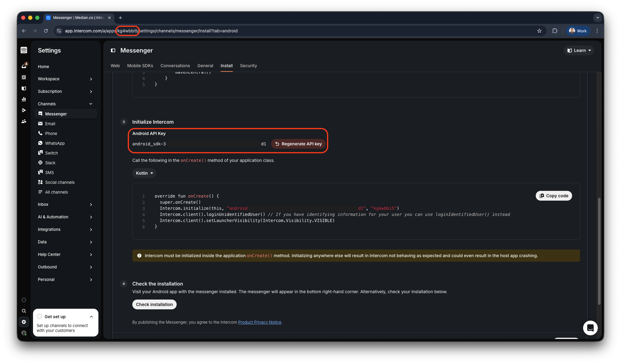Screen dimensions: 621x364
Task: Switch to the Mobile SDKs tab
Action: [140, 66]
